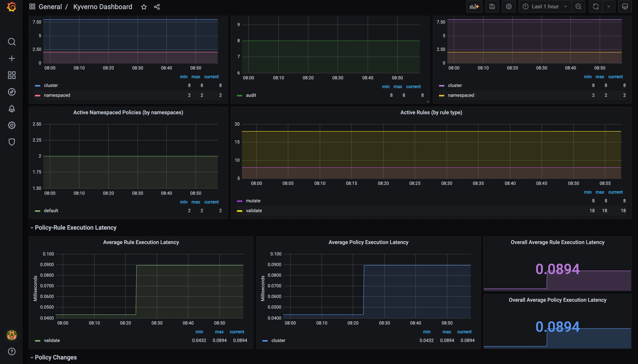
Task: Open the refresh interval dropdown arrow
Action: (609, 6)
